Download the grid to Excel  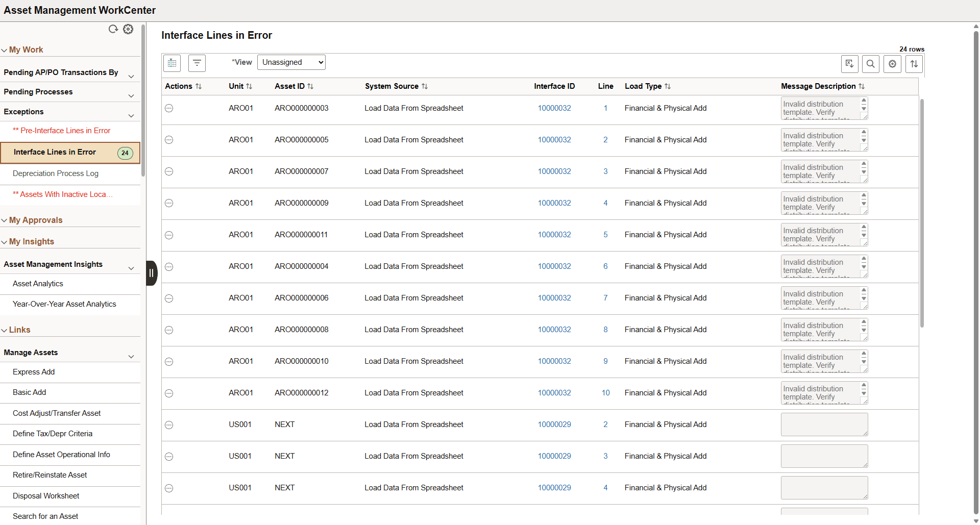click(x=849, y=64)
